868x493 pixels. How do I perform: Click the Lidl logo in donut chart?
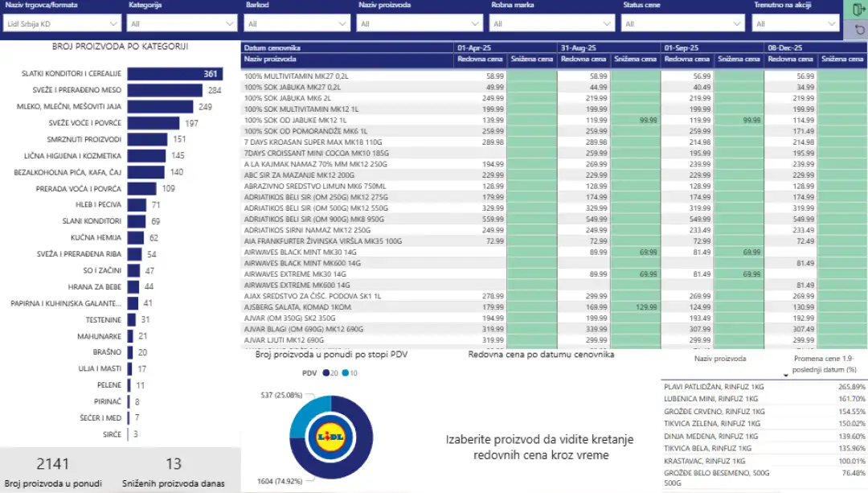click(331, 437)
